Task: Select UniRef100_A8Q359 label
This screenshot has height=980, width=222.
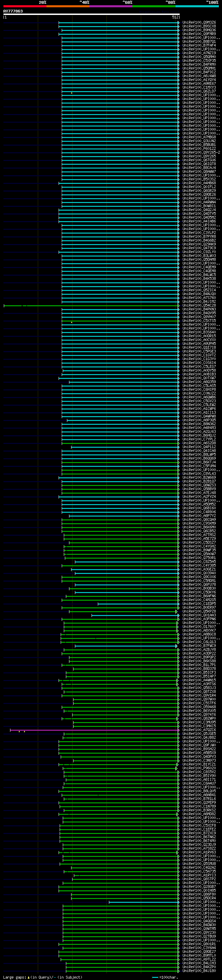Action: [x=199, y=382]
